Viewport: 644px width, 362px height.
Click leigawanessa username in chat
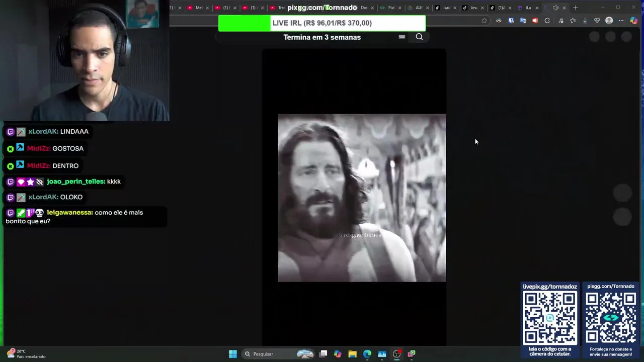70,213
